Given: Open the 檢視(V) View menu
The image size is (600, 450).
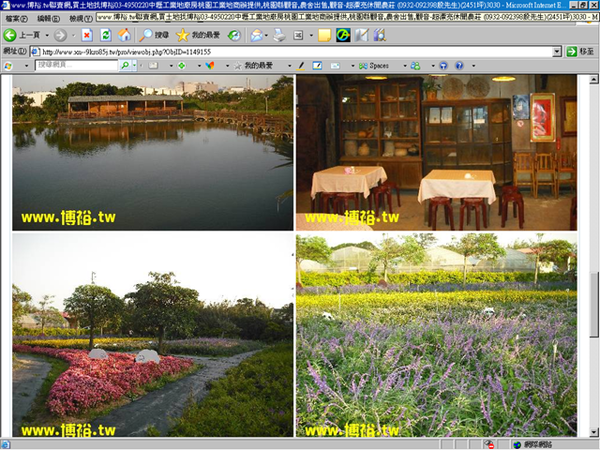Looking at the screenshot, I should [x=81, y=18].
